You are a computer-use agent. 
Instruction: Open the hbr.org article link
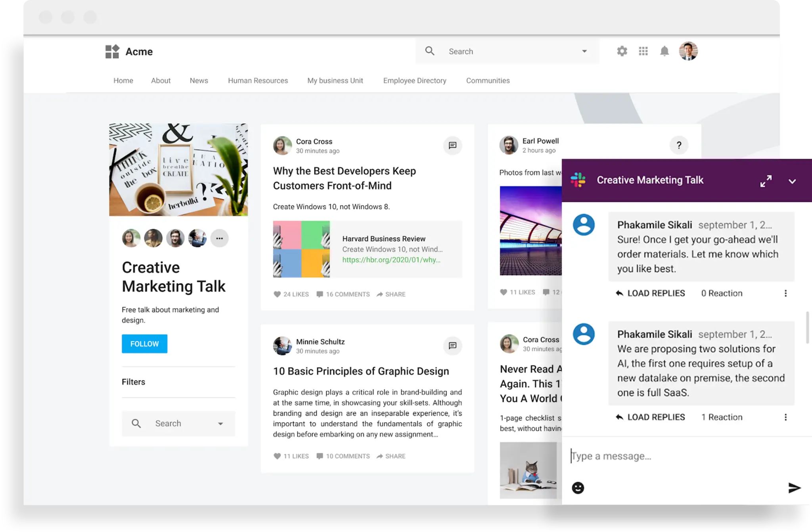tap(391, 260)
